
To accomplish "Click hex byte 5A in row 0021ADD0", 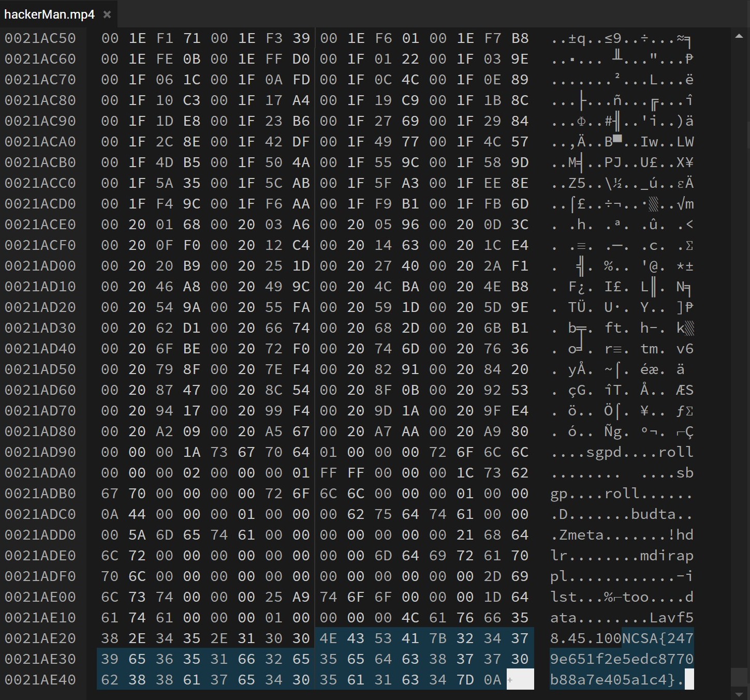I will click(137, 535).
